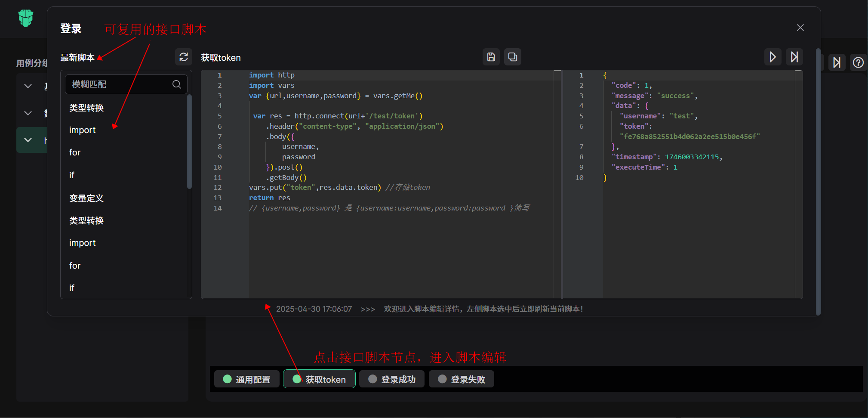Click the vars.put("token",res.data.token) line
Viewport: 868px width, 418px height.
[315, 188]
